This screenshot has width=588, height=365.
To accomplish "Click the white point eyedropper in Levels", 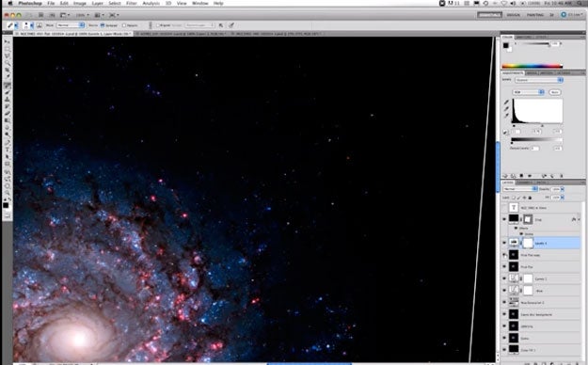I will click(x=506, y=116).
